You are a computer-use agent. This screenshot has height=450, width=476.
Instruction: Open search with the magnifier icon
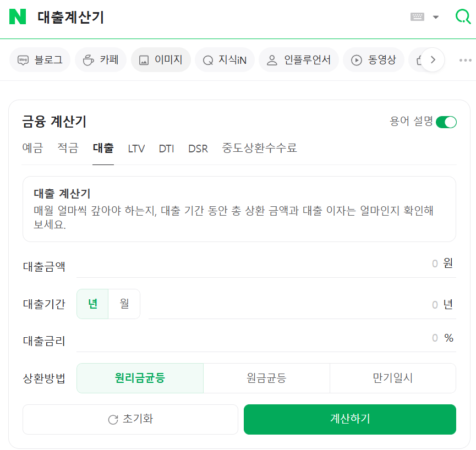point(463,17)
